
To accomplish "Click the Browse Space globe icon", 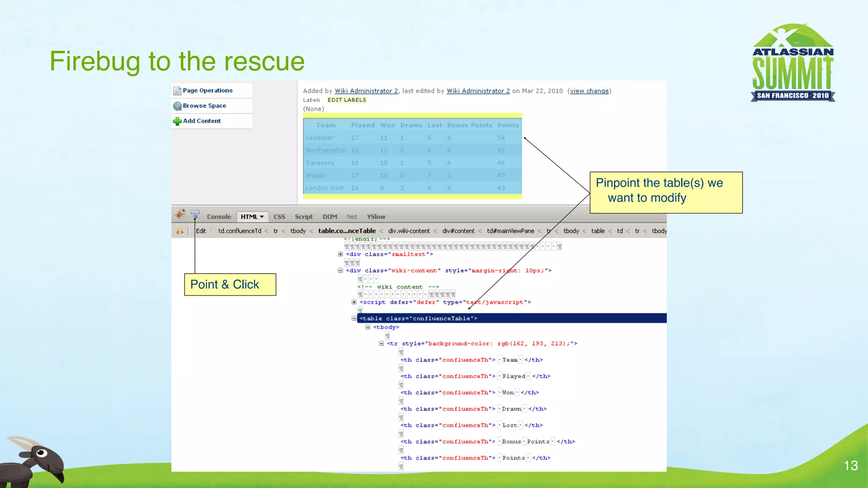I will tap(177, 106).
